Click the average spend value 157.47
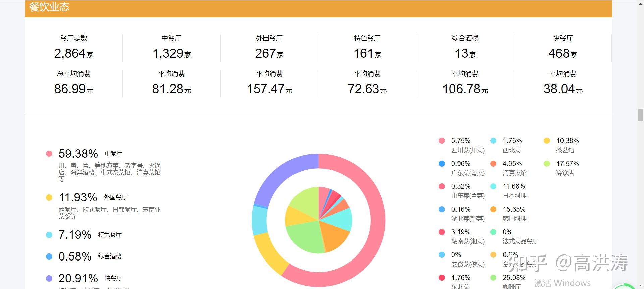The height and width of the screenshot is (289, 644). pyautogui.click(x=266, y=89)
